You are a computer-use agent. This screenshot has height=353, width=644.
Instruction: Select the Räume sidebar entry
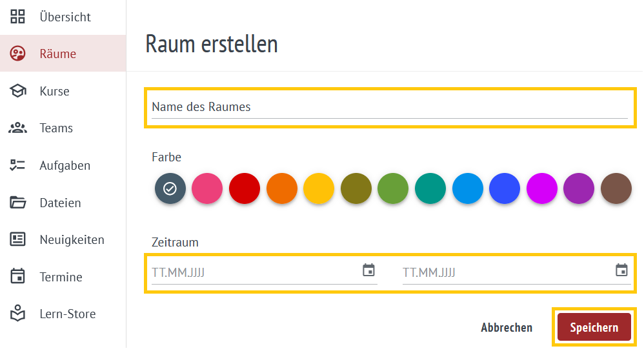coord(63,54)
